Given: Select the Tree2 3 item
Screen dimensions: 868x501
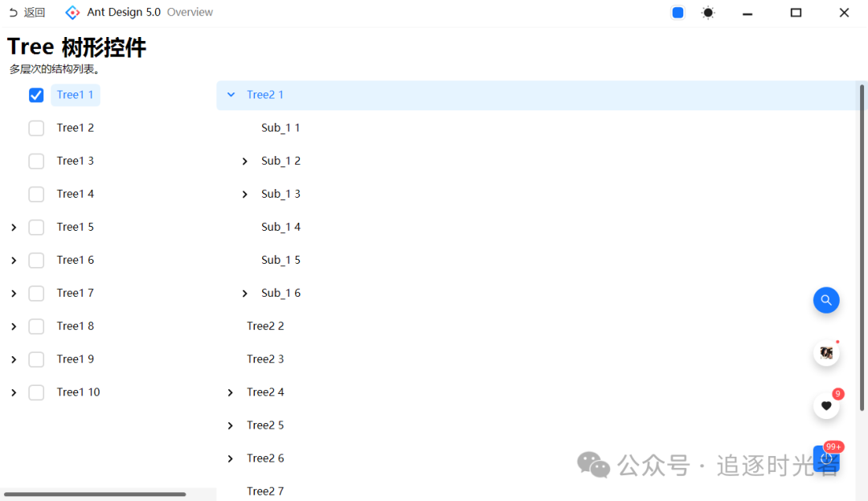Looking at the screenshot, I should [x=265, y=359].
